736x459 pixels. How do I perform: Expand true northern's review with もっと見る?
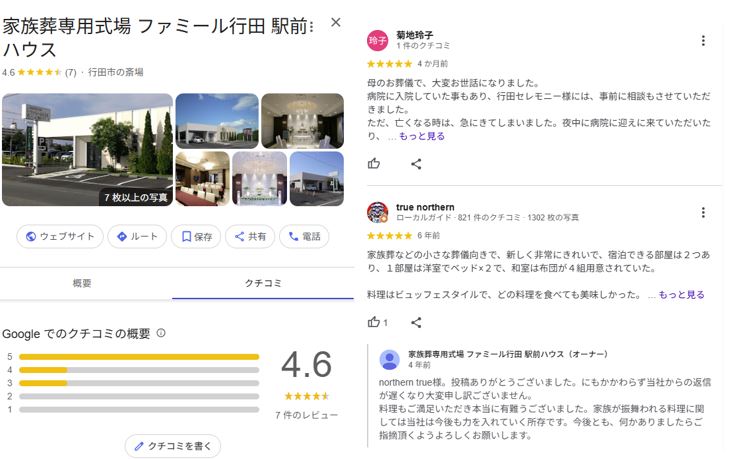pos(681,295)
